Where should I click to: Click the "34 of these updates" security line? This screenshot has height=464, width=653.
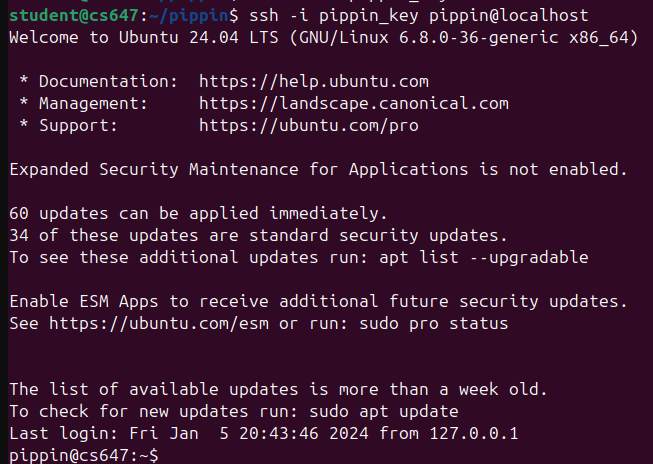[258, 235]
